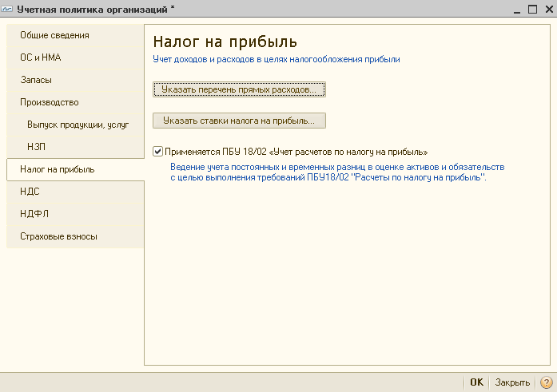Switch to the ОС и НМА section
The image size is (557, 392).
pos(75,57)
